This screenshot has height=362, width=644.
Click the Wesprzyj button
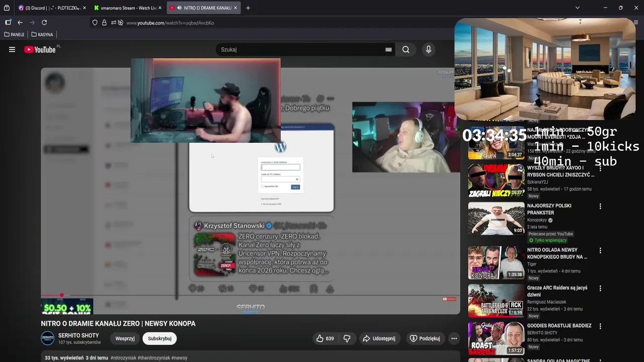[x=125, y=338]
